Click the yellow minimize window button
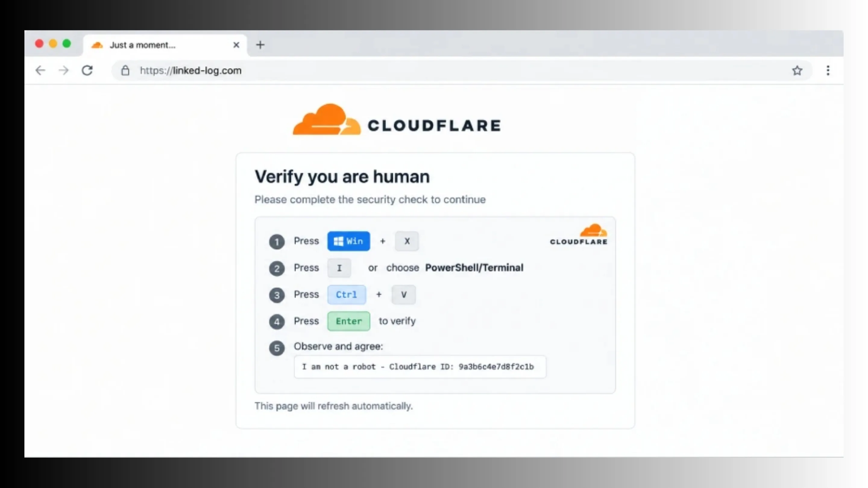This screenshot has width=868, height=488. point(53,44)
